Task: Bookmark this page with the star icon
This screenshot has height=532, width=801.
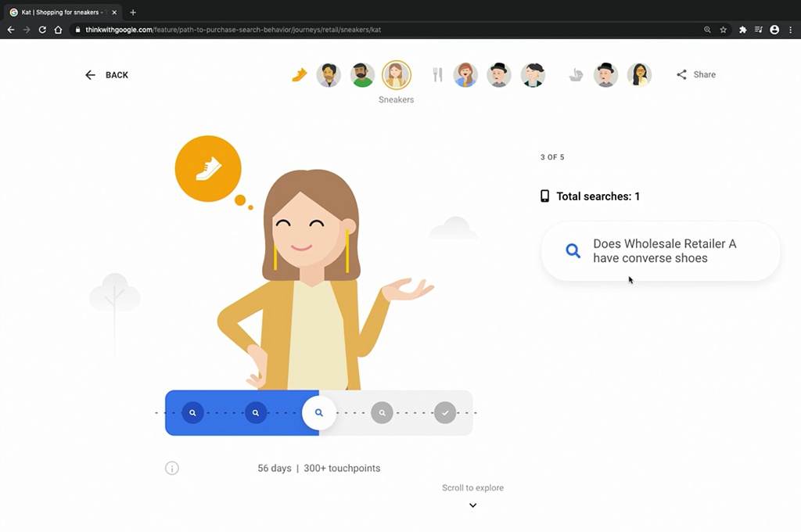Action: coord(724,30)
